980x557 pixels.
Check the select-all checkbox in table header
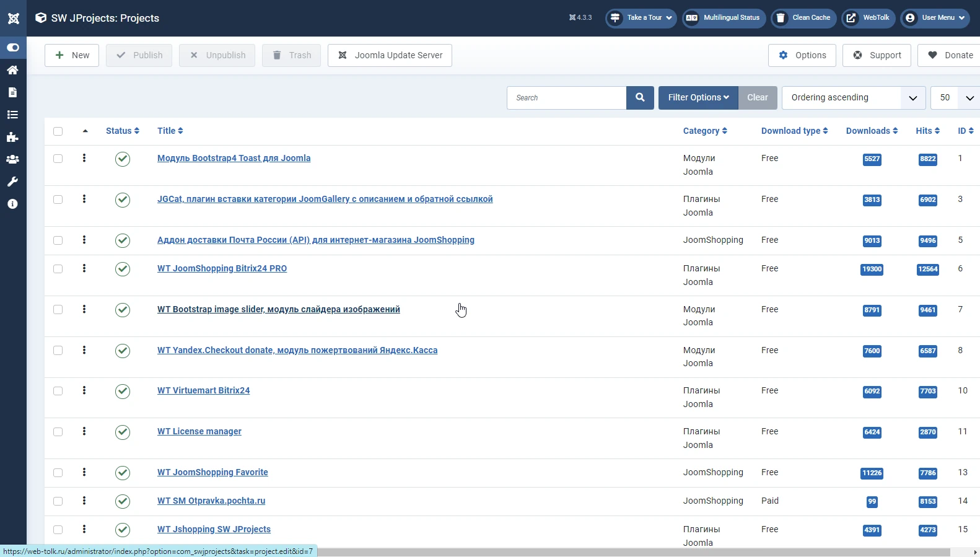pyautogui.click(x=58, y=131)
